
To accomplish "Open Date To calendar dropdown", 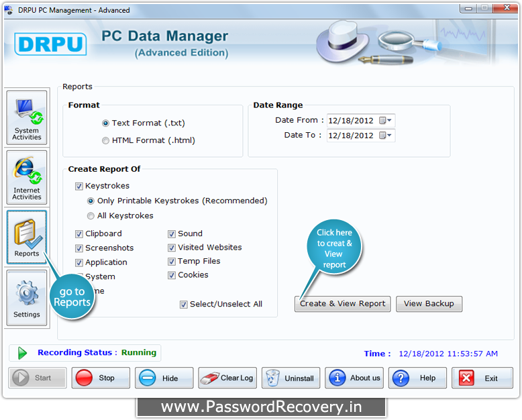I will [x=386, y=136].
